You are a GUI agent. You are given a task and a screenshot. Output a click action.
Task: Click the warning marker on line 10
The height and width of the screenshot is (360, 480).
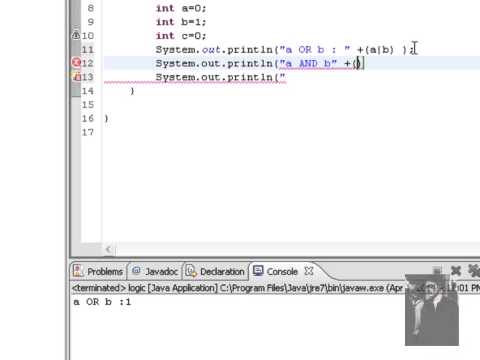pyautogui.click(x=76, y=35)
